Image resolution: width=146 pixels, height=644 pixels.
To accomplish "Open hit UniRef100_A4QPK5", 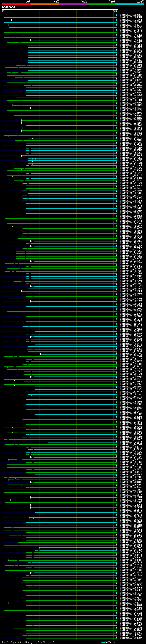I will (131, 35).
